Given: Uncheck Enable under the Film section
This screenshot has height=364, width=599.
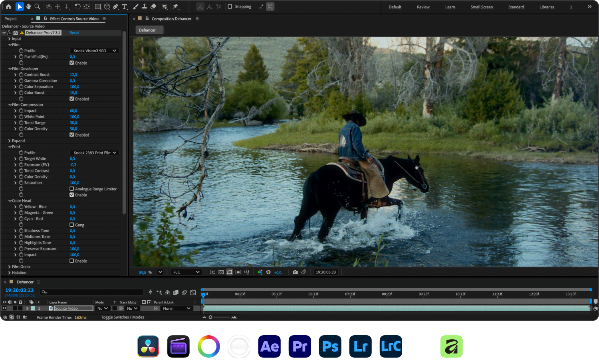Looking at the screenshot, I should [x=72, y=63].
